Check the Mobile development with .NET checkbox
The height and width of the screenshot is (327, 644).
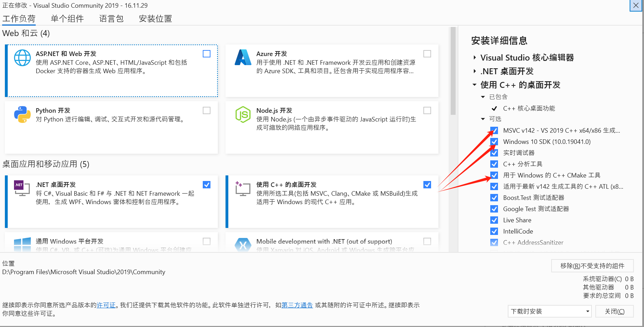427,241
